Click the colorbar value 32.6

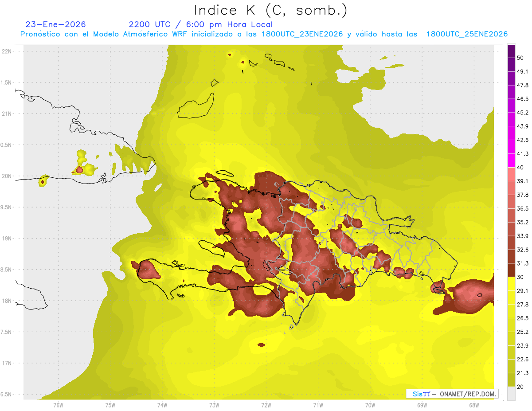click(523, 250)
